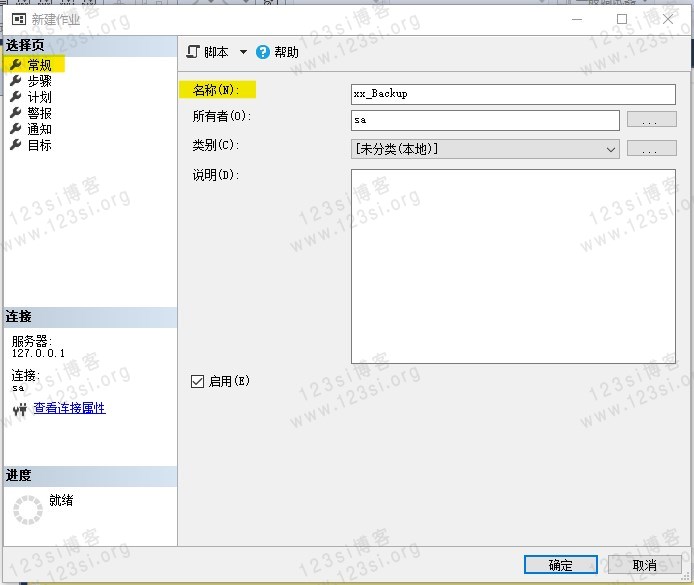Click inside the 说明 description text area
This screenshot has height=585, width=694.
[513, 266]
